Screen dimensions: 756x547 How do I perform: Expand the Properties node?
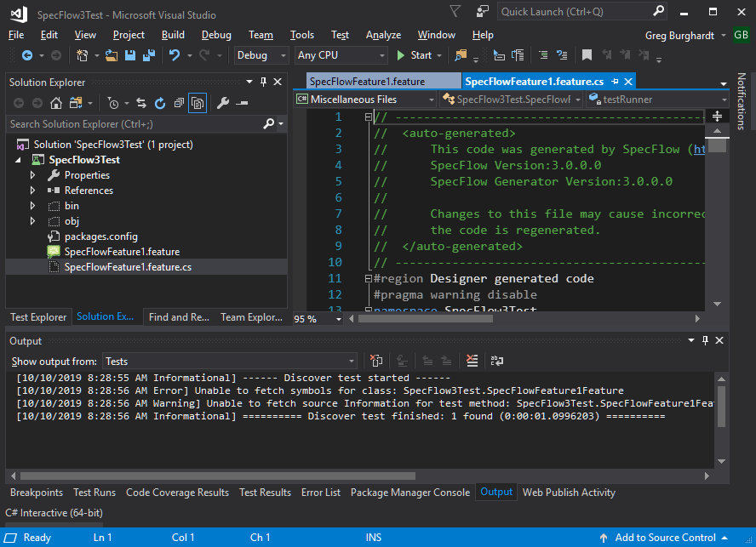tap(33, 175)
